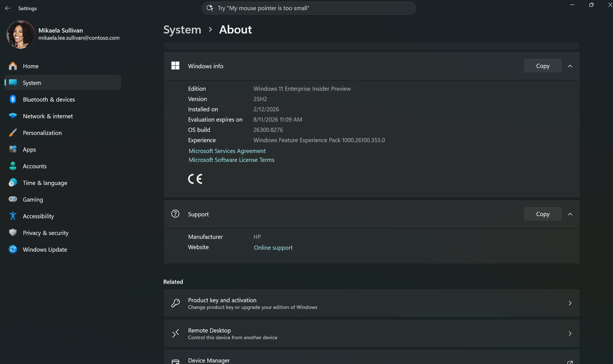Click the mikaela.lee.sullivan@contoso.com account email
Image resolution: width=613 pixels, height=364 pixels.
pos(79,38)
